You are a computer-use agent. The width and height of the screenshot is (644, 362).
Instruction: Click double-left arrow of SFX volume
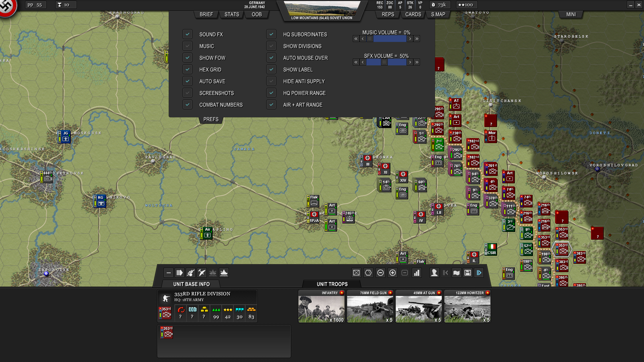[x=356, y=62]
